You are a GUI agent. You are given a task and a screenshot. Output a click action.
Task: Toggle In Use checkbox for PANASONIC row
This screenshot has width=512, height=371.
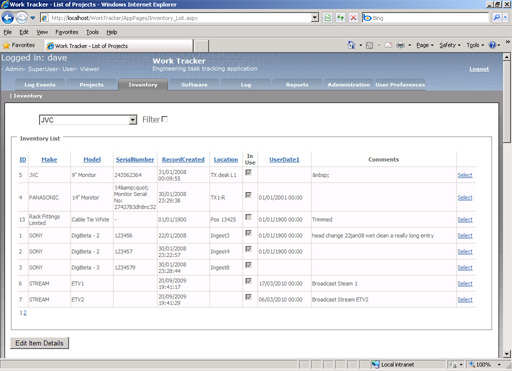(248, 195)
